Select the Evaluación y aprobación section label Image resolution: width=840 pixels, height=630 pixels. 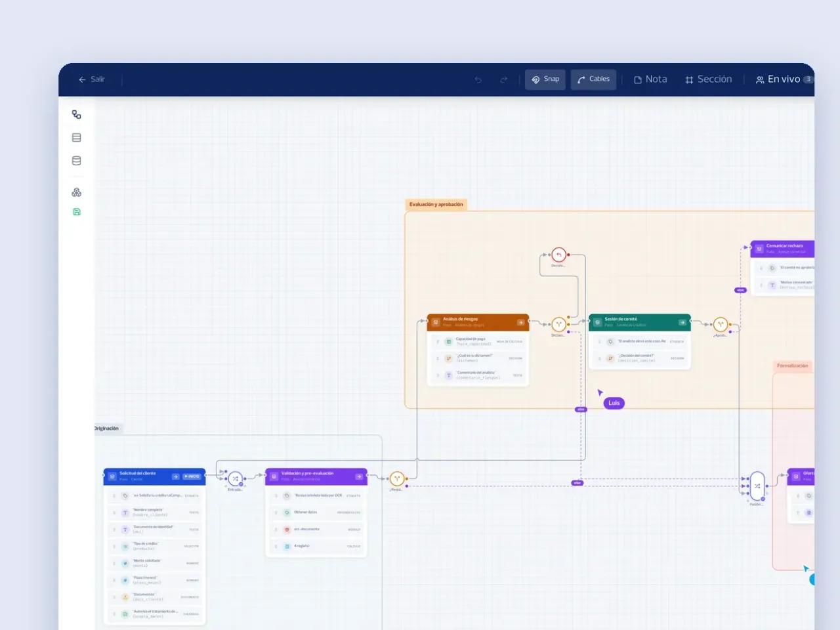(436, 205)
